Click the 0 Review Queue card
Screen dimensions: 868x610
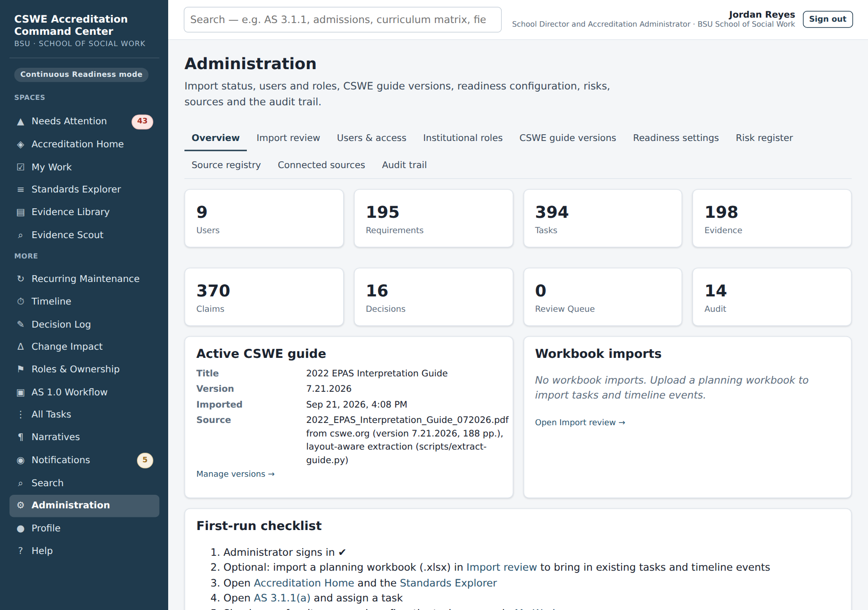pyautogui.click(x=602, y=297)
